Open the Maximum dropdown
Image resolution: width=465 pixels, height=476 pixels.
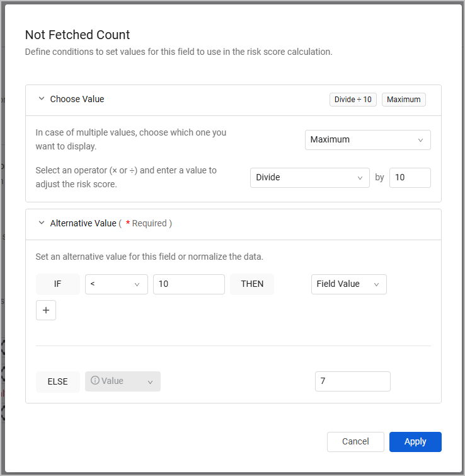point(367,140)
